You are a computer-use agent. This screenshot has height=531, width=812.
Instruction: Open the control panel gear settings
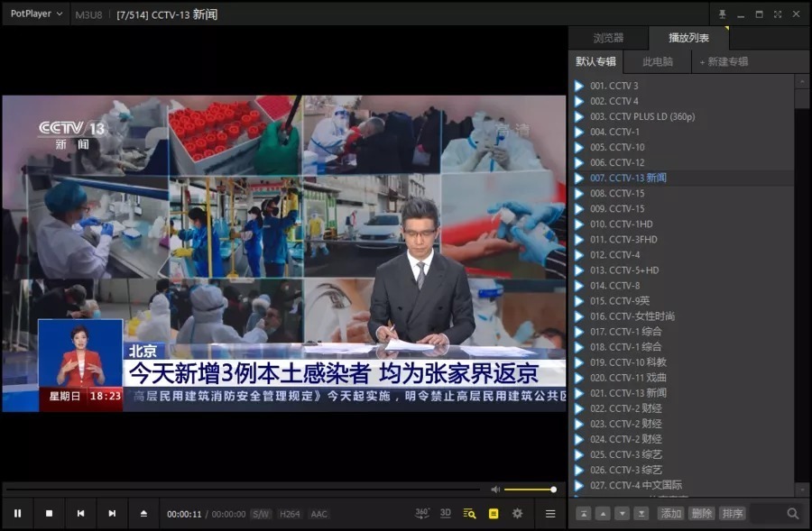(517, 513)
